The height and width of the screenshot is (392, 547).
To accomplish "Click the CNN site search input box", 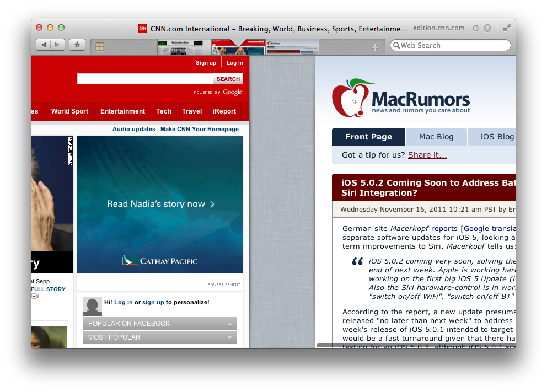I will pyautogui.click(x=145, y=79).
